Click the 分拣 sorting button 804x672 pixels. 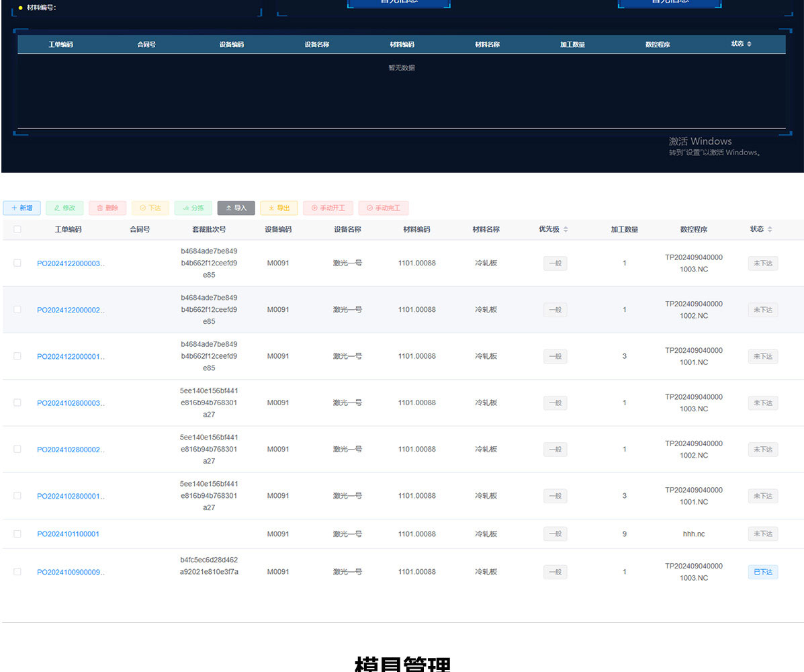click(x=193, y=208)
